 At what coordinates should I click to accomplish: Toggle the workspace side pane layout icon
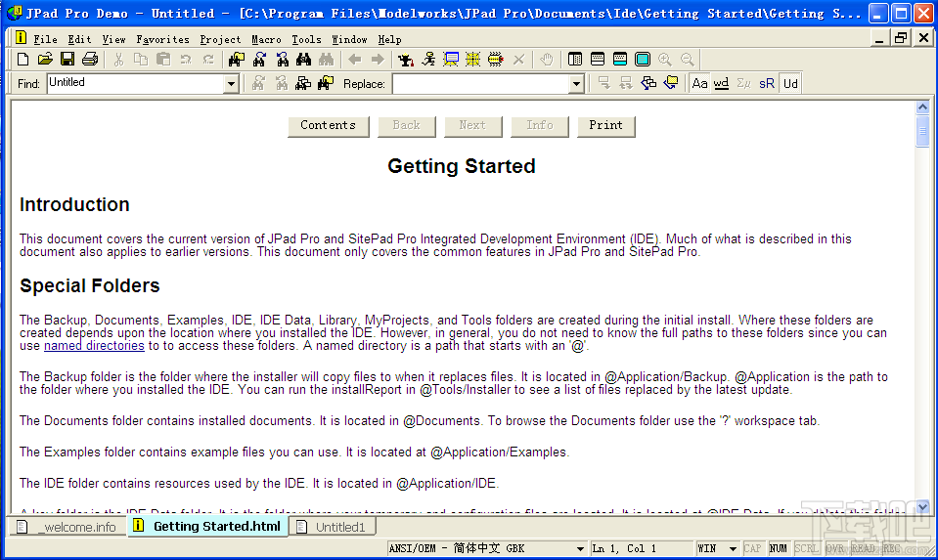[x=575, y=60]
